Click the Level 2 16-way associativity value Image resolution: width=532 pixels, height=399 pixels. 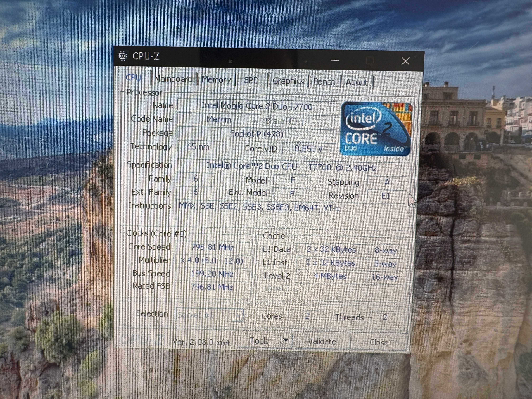pos(385,277)
